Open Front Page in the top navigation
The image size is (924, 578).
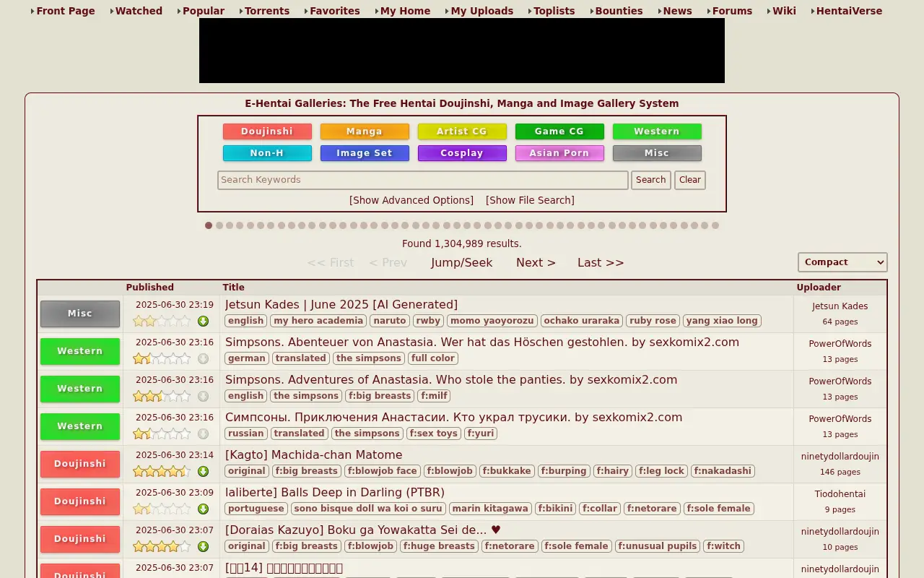pyautogui.click(x=66, y=11)
